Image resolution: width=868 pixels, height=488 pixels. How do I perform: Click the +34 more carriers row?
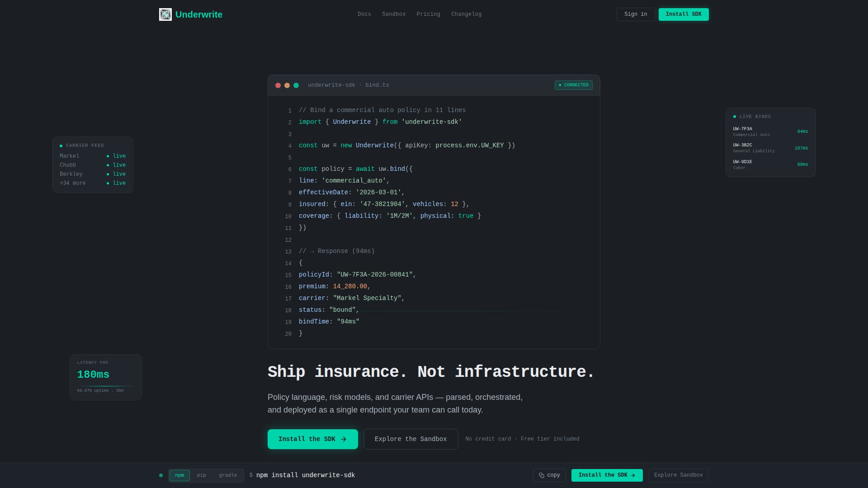click(93, 183)
